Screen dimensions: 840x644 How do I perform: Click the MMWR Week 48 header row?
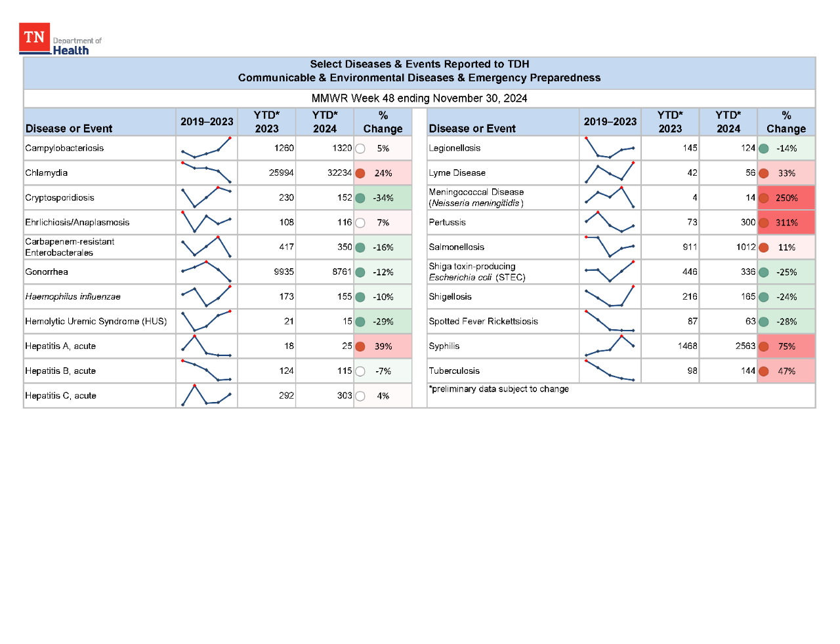point(419,98)
